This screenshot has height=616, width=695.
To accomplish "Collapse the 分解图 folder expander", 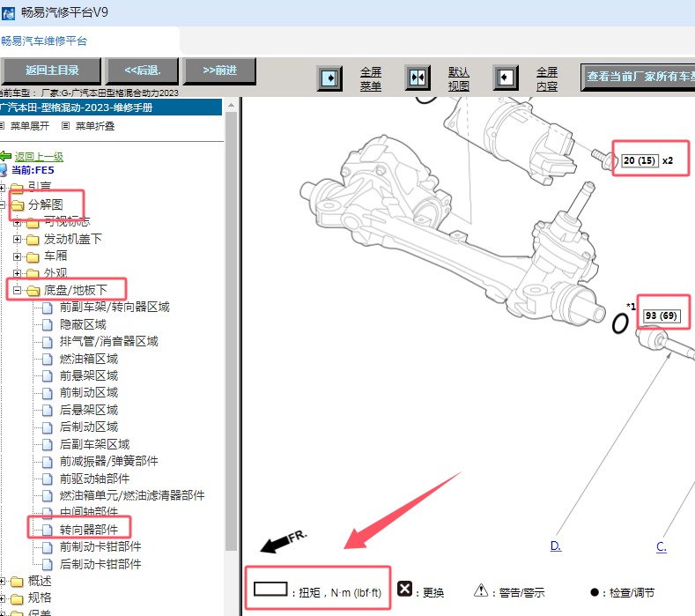I will [x=3, y=204].
